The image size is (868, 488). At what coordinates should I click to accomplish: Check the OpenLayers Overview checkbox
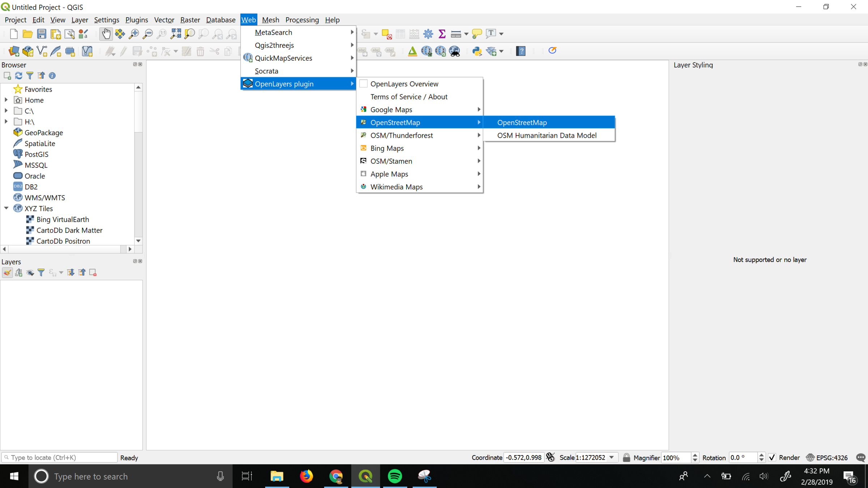364,84
